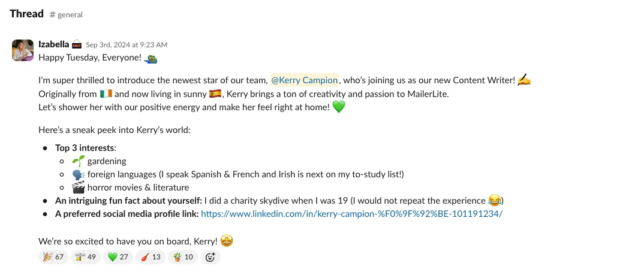Click the seedling emoji next to gardening
Screen dimensions: 644x272
(x=78, y=161)
